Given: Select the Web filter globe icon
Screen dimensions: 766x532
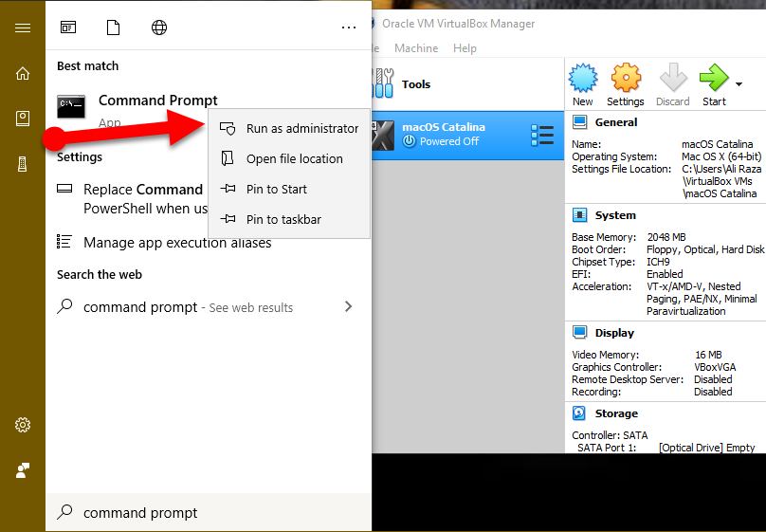Looking at the screenshot, I should pos(159,28).
